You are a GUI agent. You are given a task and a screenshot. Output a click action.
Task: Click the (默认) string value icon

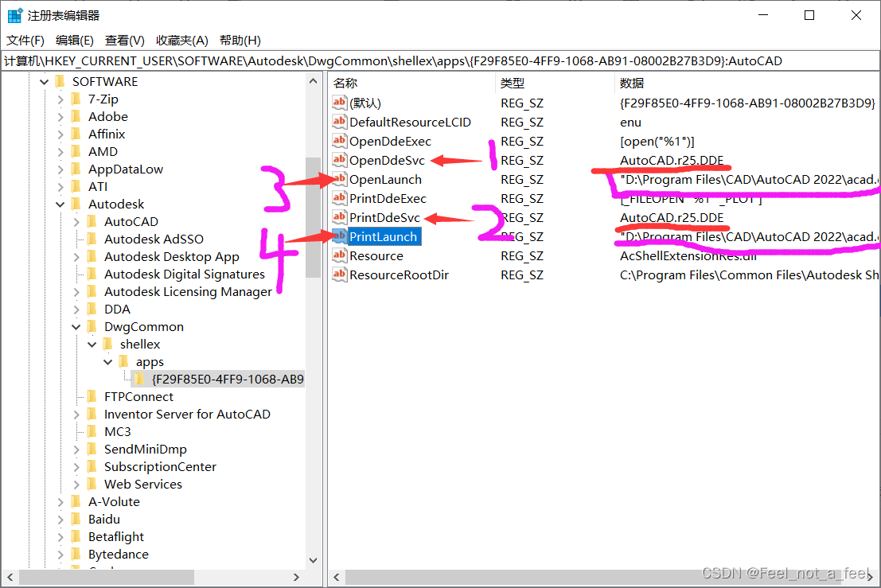(339, 102)
